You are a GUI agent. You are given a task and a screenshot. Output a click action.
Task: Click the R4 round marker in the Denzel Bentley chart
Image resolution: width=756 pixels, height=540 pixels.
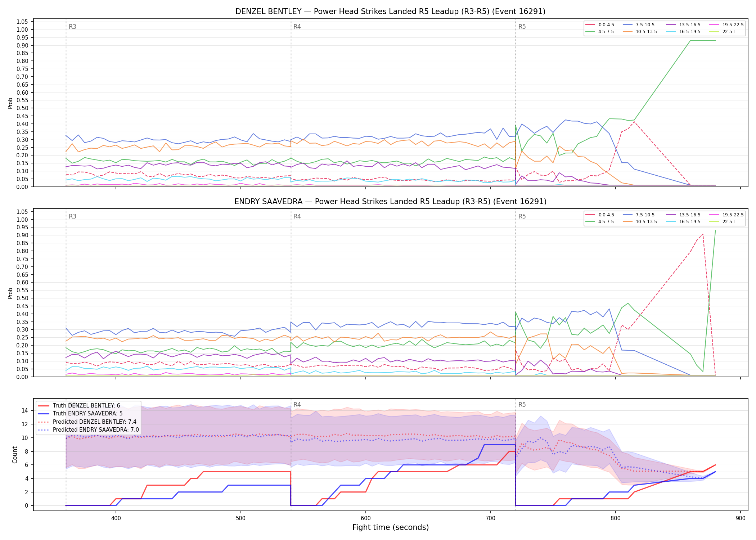[297, 27]
